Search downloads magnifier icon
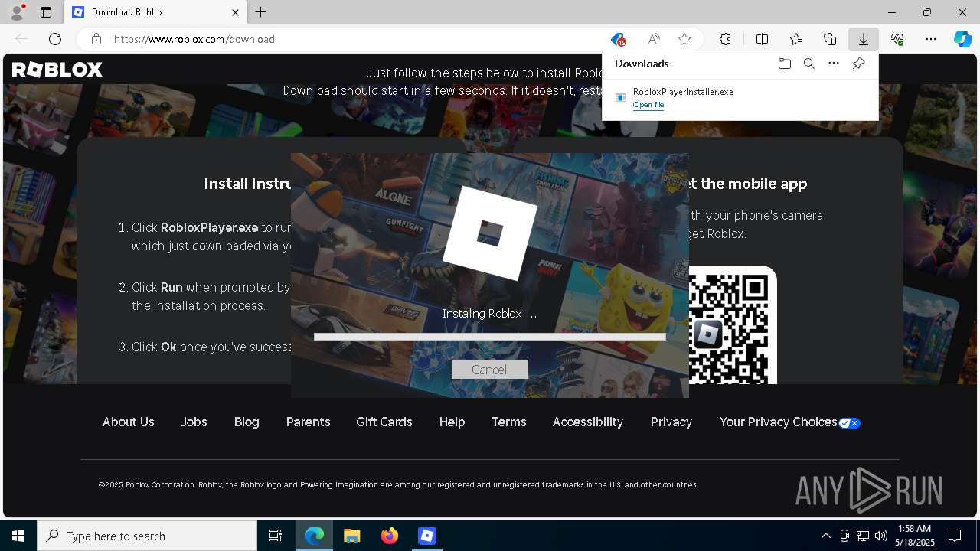The width and height of the screenshot is (980, 551). click(809, 64)
